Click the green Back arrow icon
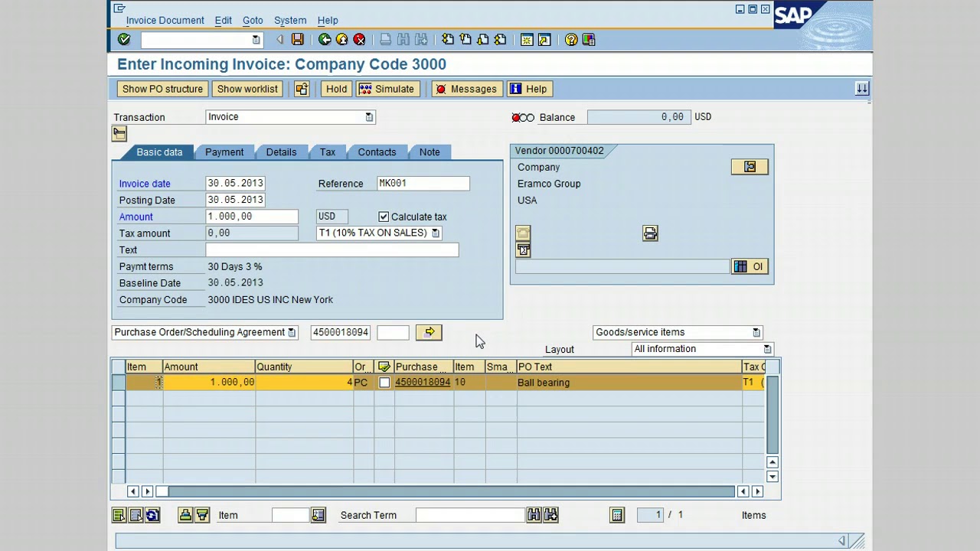Screen dimensions: 980x551 pos(325,40)
